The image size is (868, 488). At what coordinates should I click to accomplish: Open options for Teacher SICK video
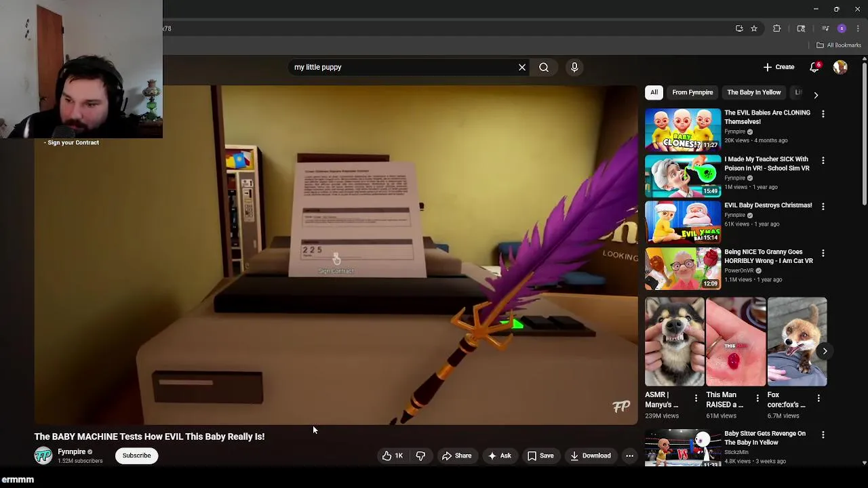823,161
